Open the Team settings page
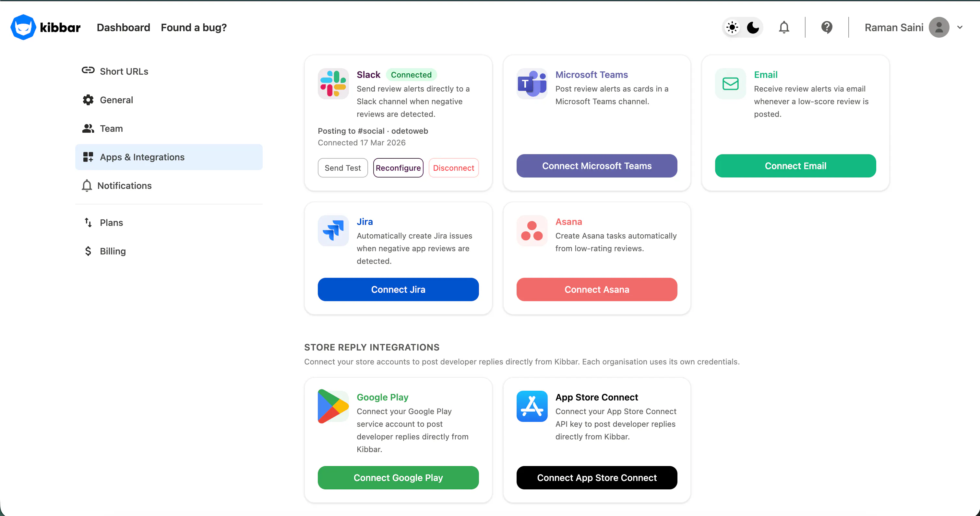The width and height of the screenshot is (980, 516). [169, 128]
